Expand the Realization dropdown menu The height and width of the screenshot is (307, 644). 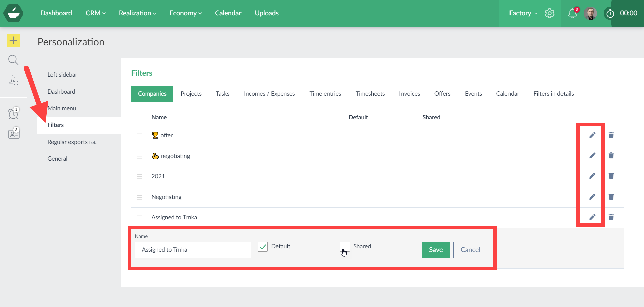tap(138, 13)
